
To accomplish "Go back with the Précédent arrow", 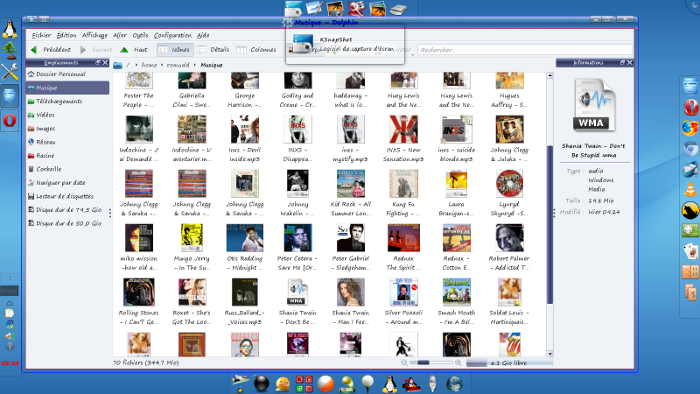I will click(x=51, y=50).
